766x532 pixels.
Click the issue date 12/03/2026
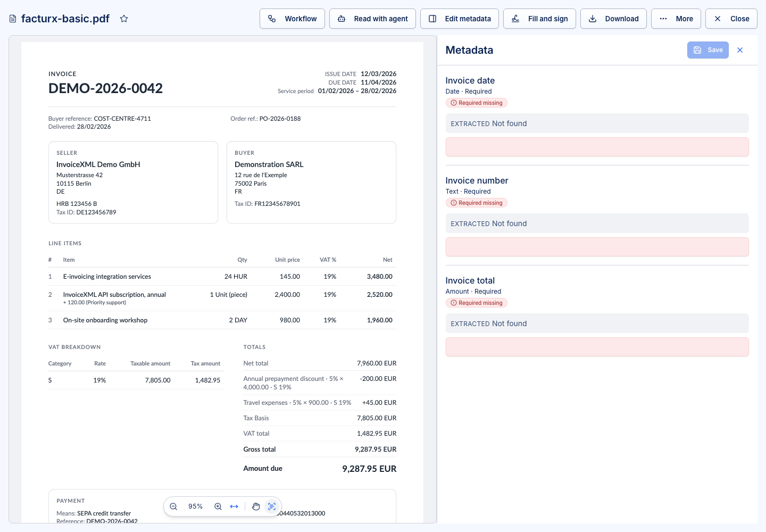click(x=378, y=74)
